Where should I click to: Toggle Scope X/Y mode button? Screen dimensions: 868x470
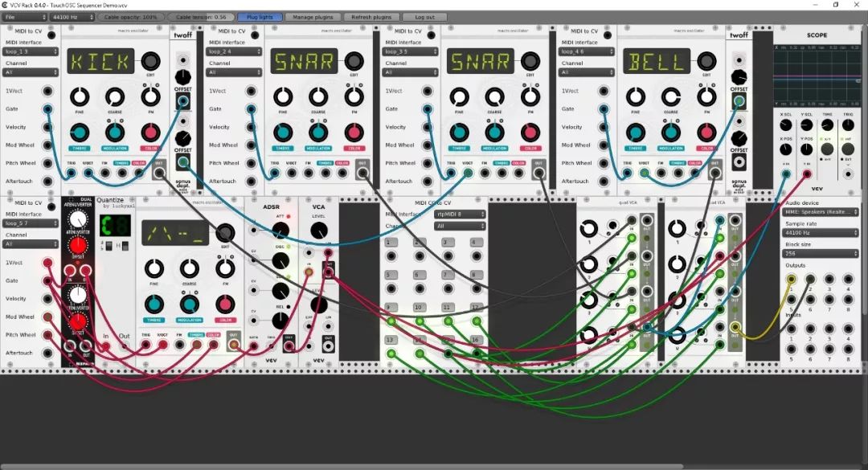pyautogui.click(x=827, y=149)
